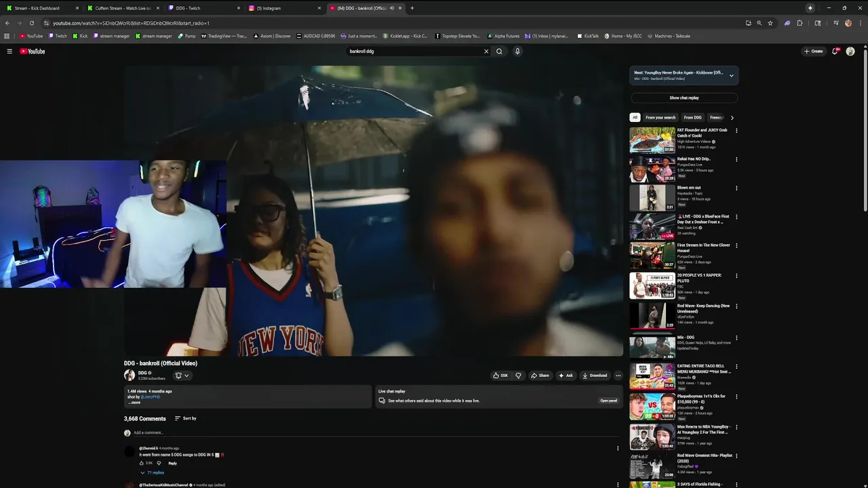The width and height of the screenshot is (868, 488).
Task: Open FAT Flounder and JUICY Crab thumbnail
Action: (652, 140)
